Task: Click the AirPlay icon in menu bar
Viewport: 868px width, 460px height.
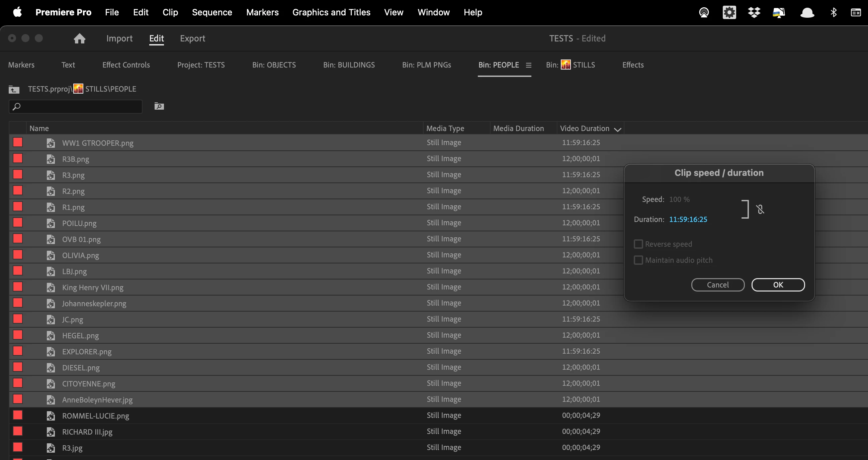Action: click(704, 12)
